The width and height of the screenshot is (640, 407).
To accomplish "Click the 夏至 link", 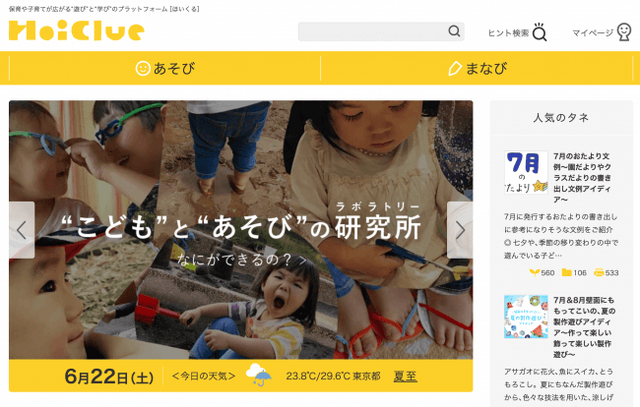I will 405,376.
